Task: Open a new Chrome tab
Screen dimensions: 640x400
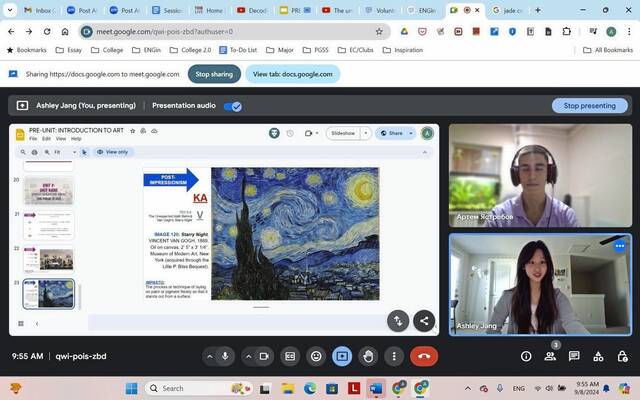Action: [538, 10]
